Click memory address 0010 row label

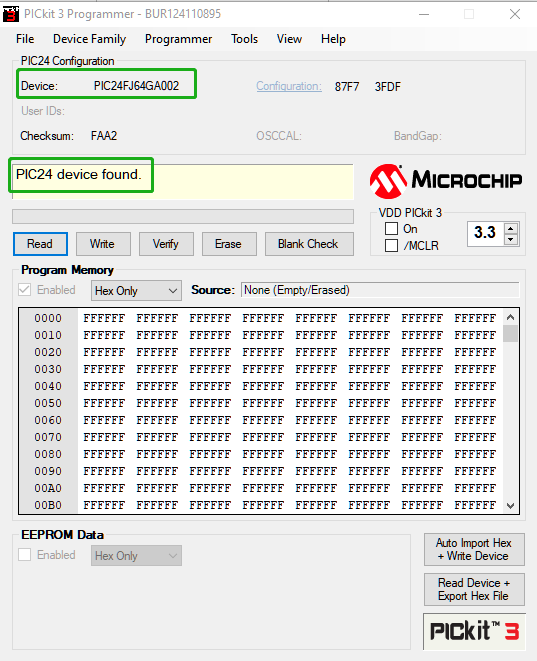pos(48,335)
